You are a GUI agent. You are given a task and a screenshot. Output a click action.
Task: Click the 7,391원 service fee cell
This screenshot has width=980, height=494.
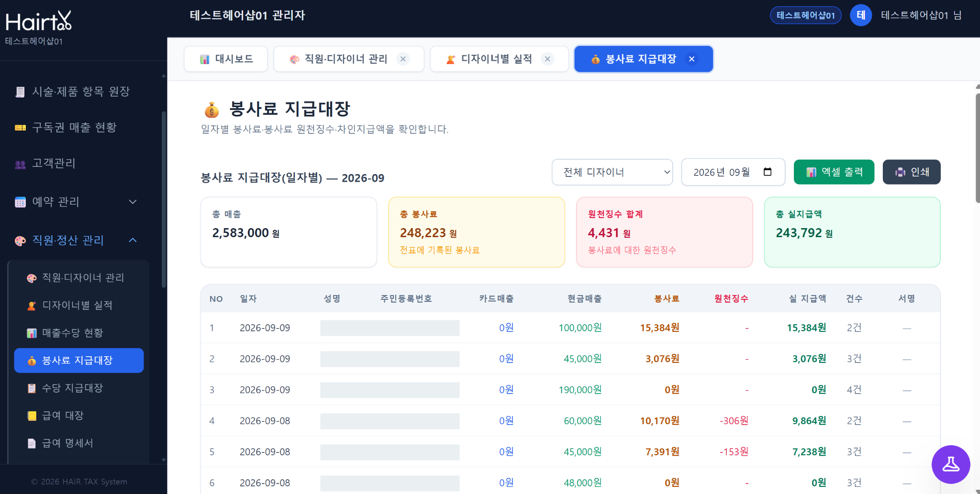pyautogui.click(x=662, y=452)
